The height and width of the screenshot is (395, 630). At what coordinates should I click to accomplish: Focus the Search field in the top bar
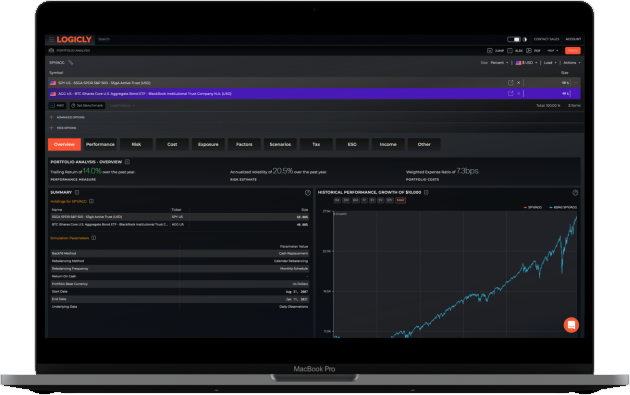coord(104,39)
